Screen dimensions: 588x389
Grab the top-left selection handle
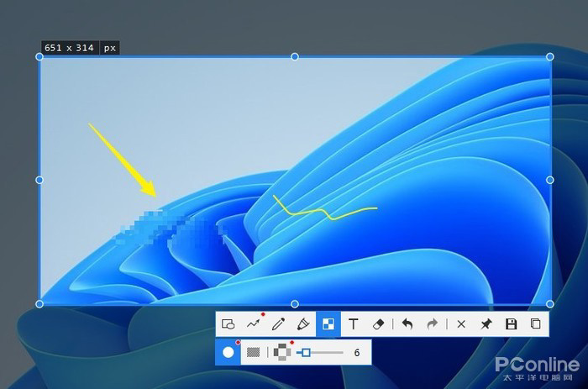pyautogui.click(x=39, y=56)
